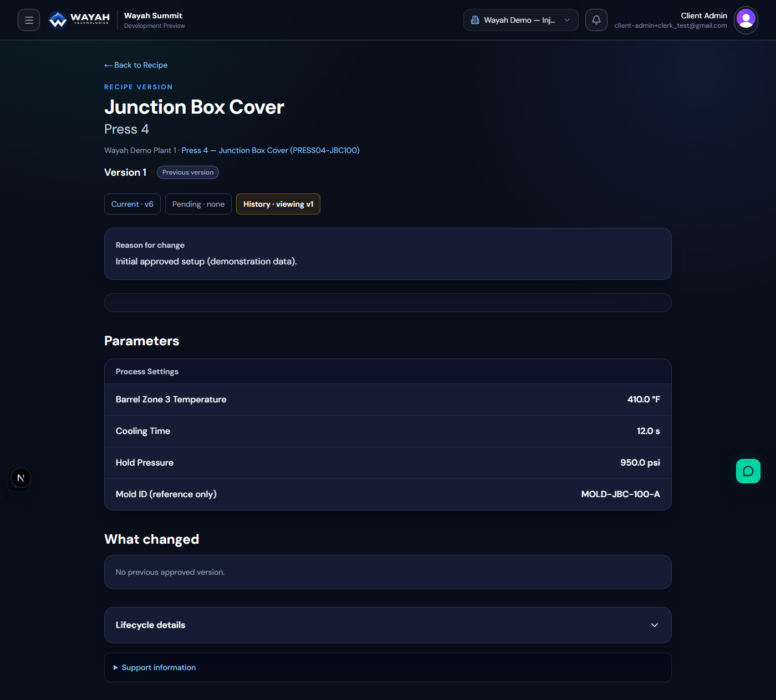Switch to the Current · v6 tab
Screen dimensions: 776x700
click(x=132, y=204)
